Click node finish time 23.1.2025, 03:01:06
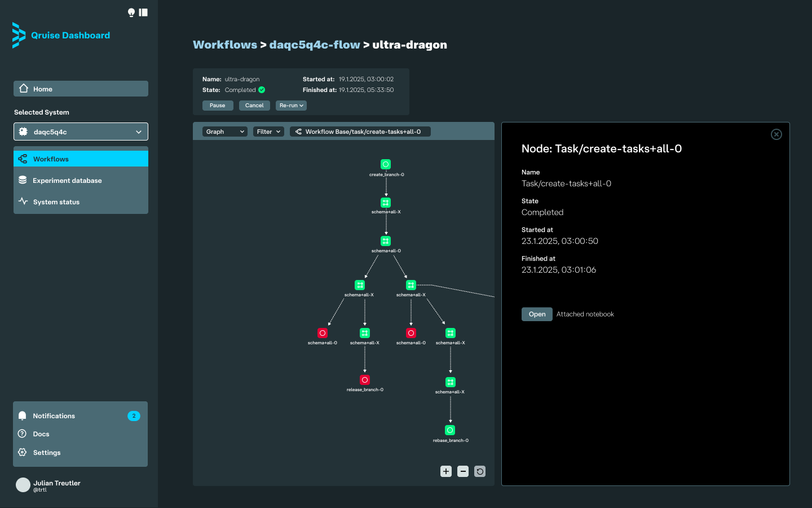The image size is (812, 508). tap(559, 270)
